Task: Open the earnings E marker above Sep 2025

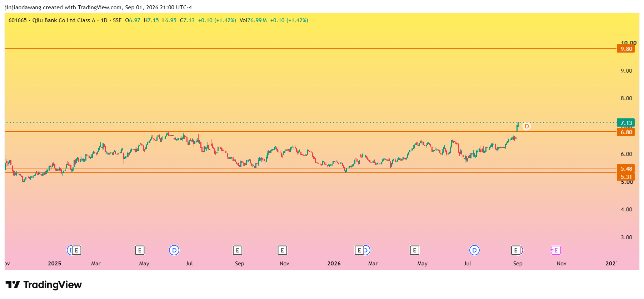Action: point(238,250)
